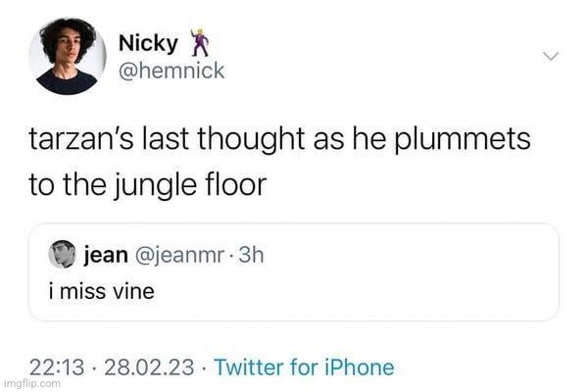The height and width of the screenshot is (392, 588).
Task: Open the tweet options chevron menu
Action: click(x=552, y=56)
